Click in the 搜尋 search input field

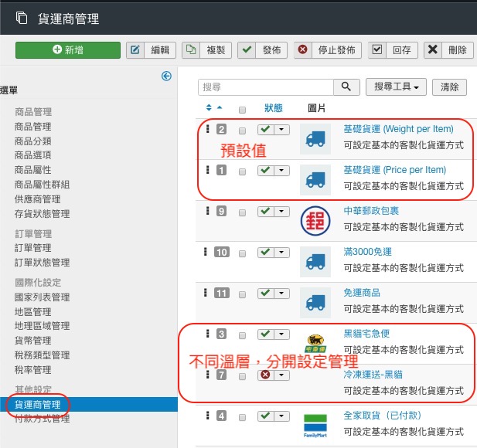point(265,87)
